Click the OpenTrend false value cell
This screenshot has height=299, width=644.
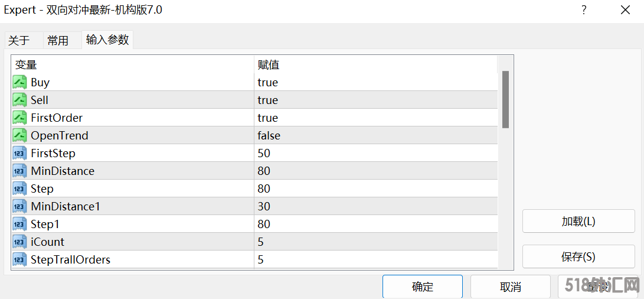[269, 135]
